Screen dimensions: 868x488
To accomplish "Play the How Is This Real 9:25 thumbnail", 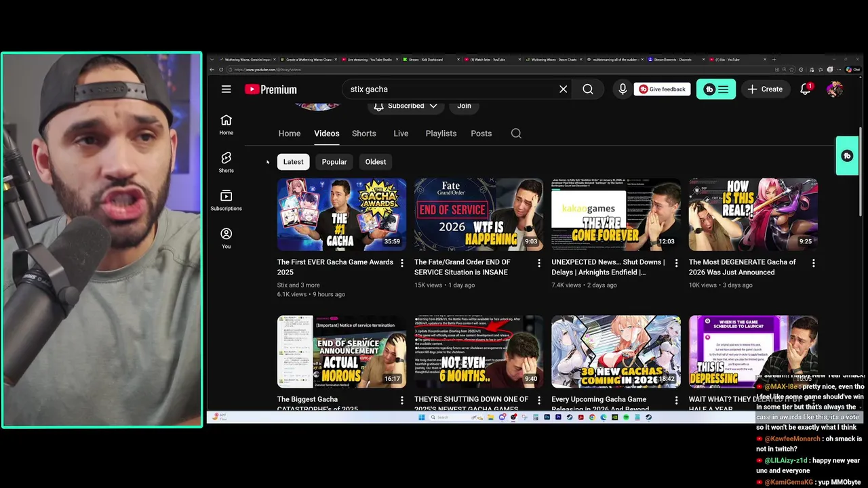I will pos(753,215).
